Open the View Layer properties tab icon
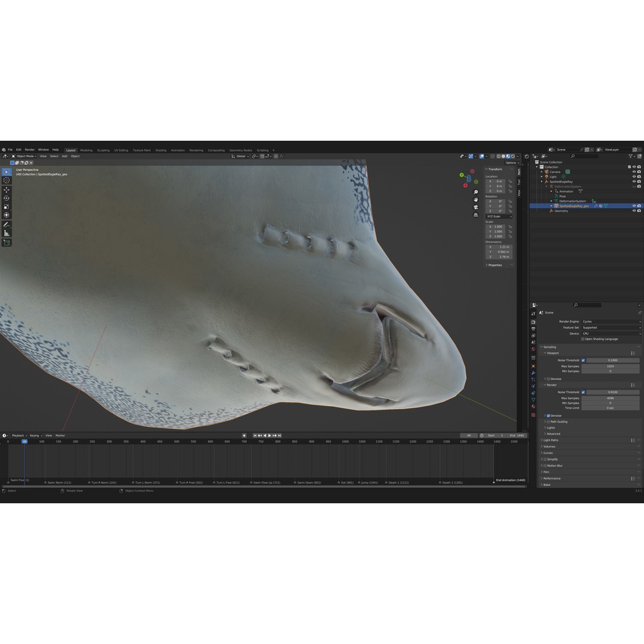 click(533, 336)
